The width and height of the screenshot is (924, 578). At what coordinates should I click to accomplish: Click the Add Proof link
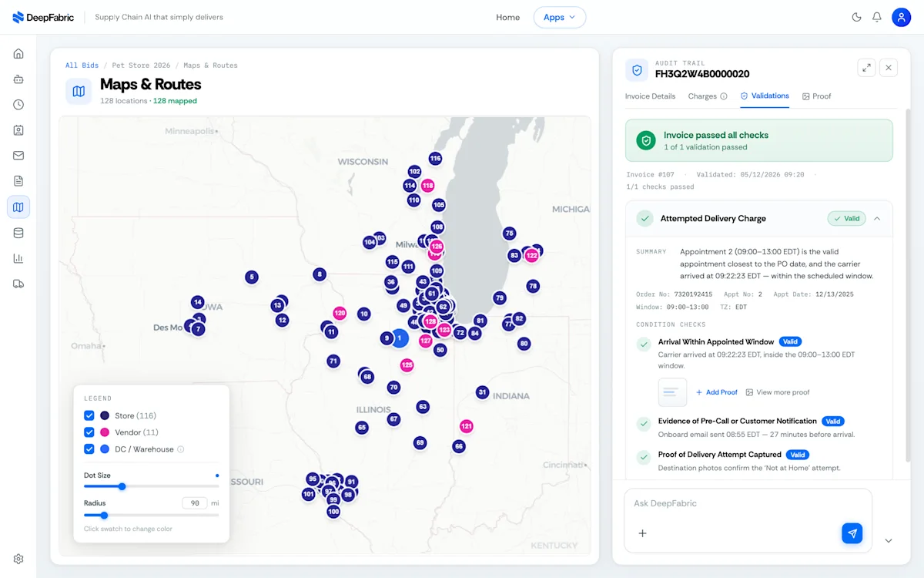[717, 392]
